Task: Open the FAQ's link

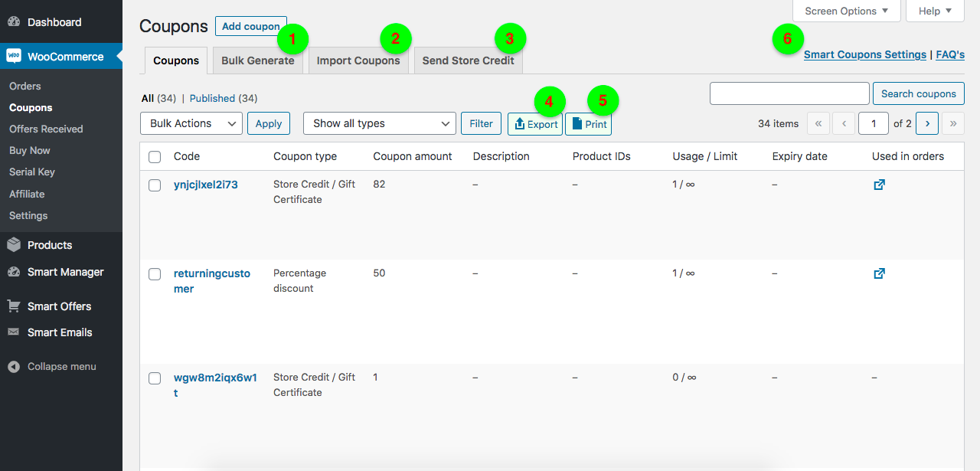Action: point(950,55)
